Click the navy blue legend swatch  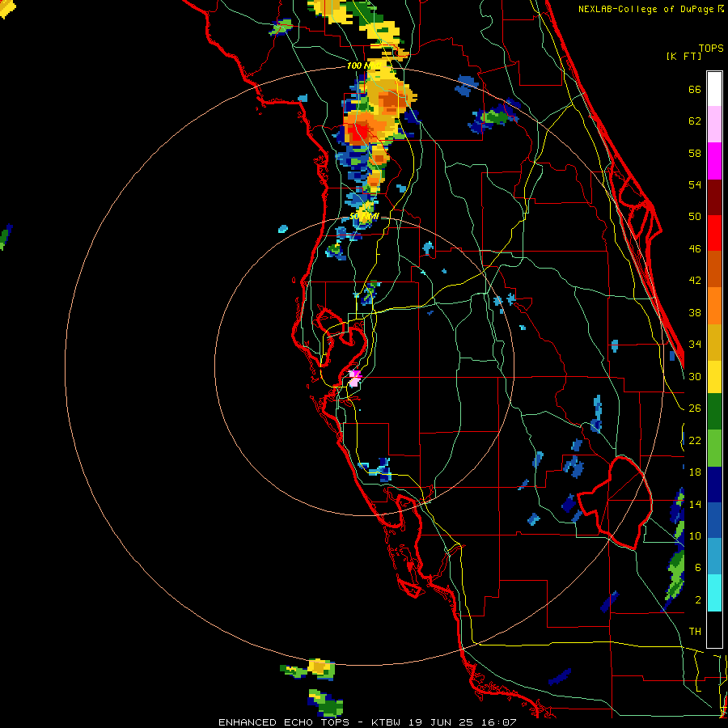[714, 485]
